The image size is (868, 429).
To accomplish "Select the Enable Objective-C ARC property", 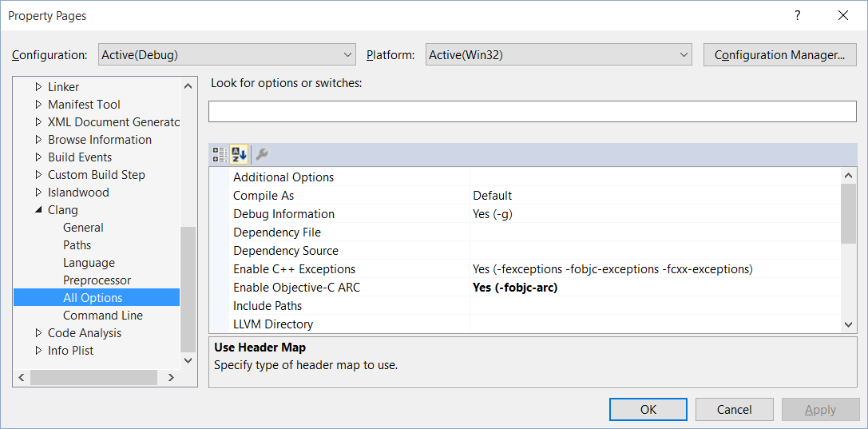I will [296, 288].
